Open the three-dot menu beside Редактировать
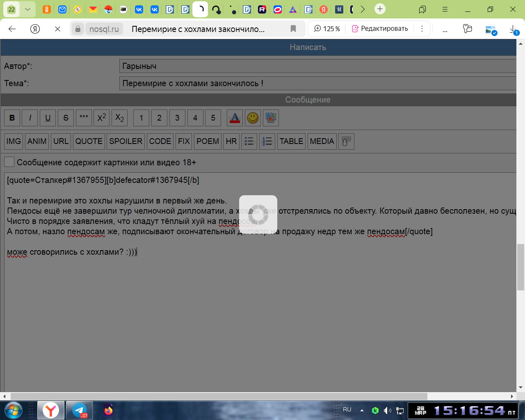The image size is (525, 420). pyautogui.click(x=422, y=29)
